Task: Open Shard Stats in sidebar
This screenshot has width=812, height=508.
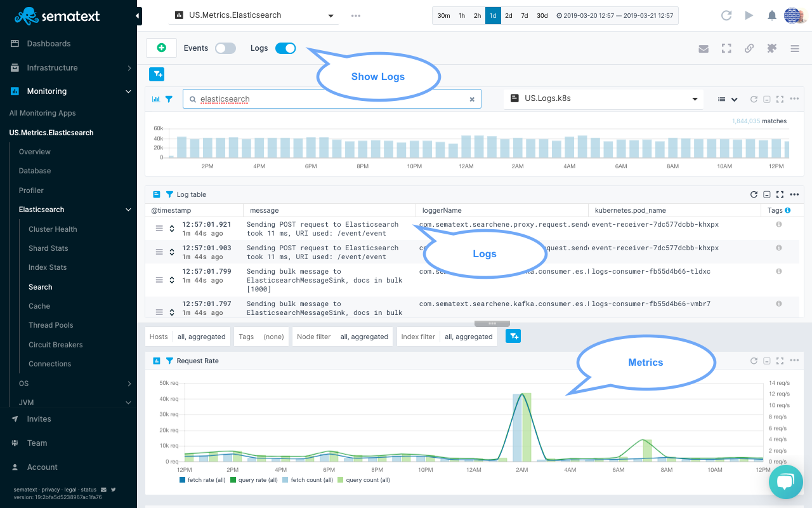Action: (x=48, y=248)
